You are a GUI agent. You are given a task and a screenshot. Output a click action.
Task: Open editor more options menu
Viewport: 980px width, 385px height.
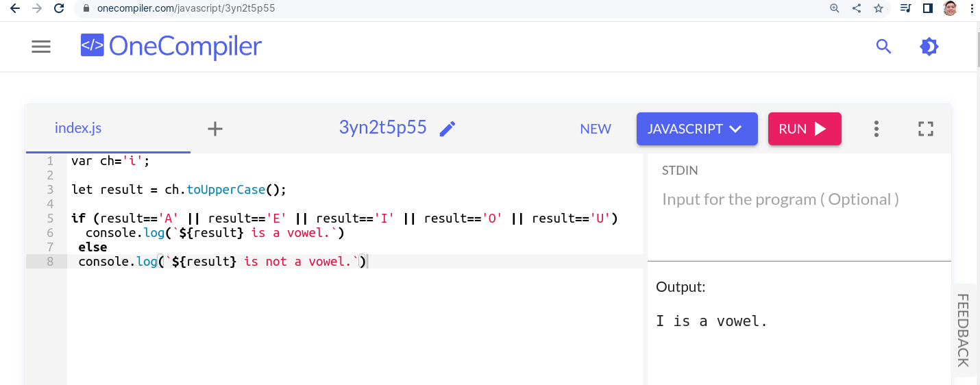point(876,129)
